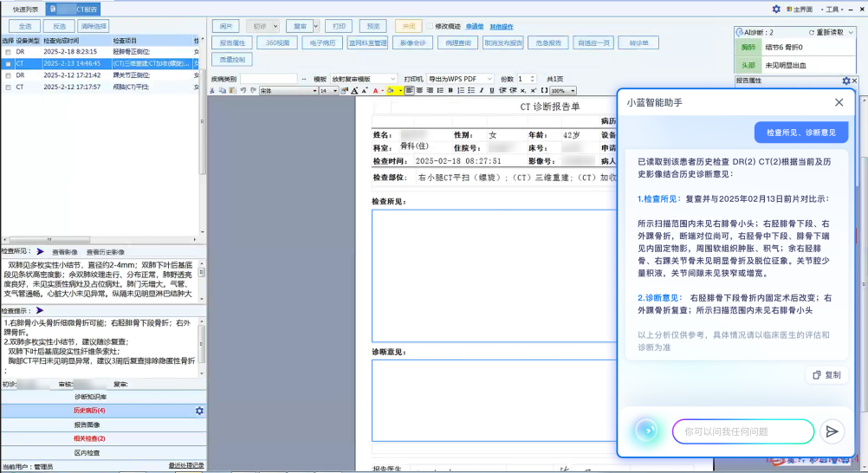Tick checkbox for CT 2025-2-12 17:17:57 row
The height and width of the screenshot is (473, 868).
click(8, 87)
